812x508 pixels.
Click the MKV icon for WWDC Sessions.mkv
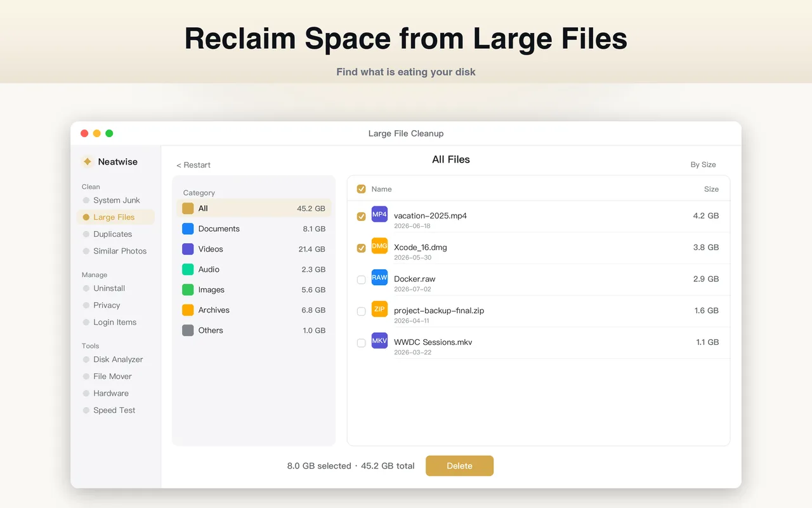379,341
